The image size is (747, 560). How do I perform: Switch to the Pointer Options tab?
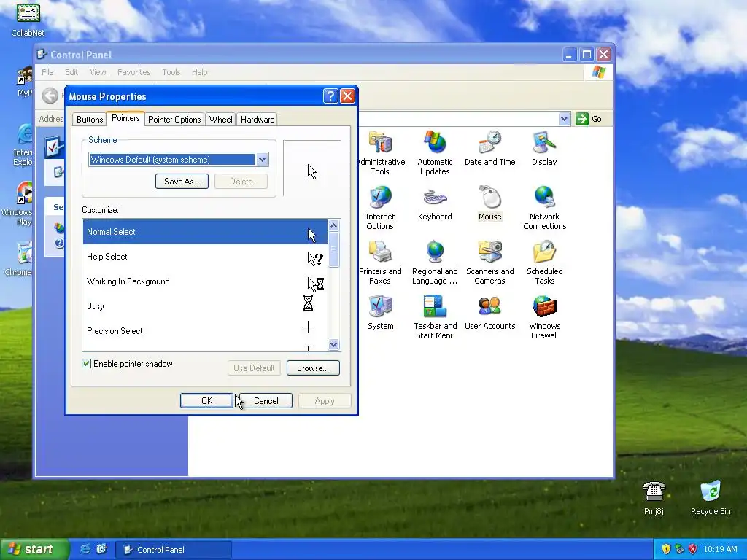(x=174, y=120)
